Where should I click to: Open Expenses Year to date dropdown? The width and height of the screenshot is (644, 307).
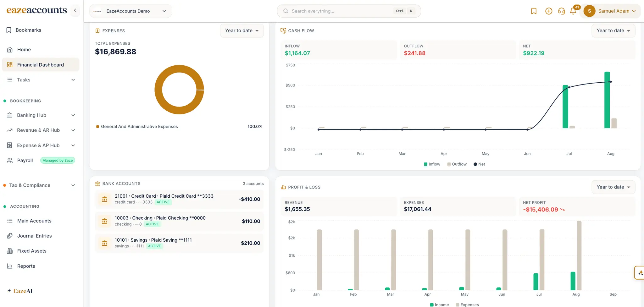(x=242, y=30)
